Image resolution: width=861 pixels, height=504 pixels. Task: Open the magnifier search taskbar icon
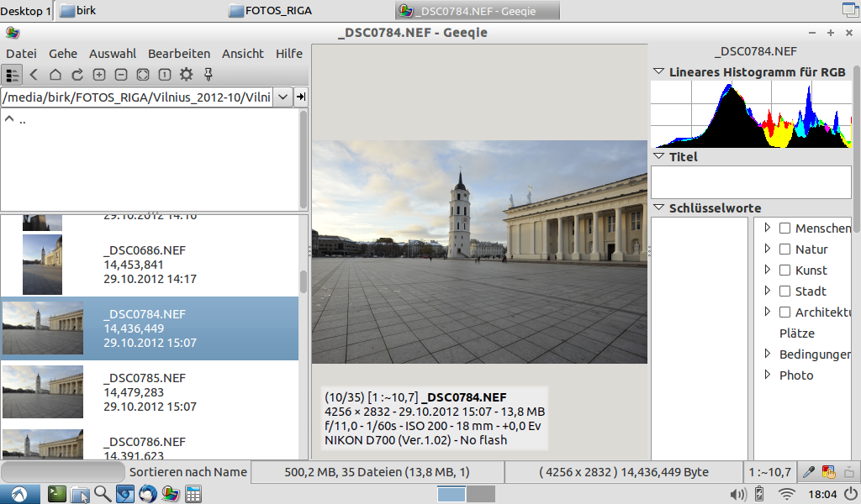tap(102, 494)
